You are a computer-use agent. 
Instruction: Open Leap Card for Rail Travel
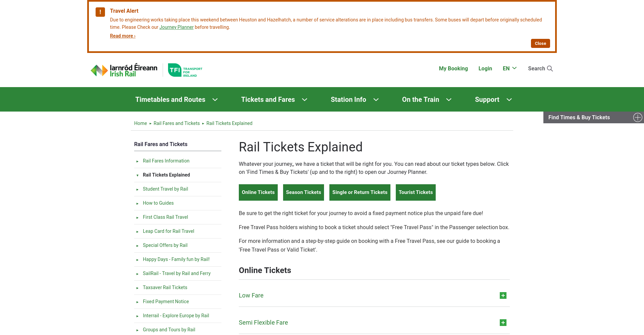point(168,231)
